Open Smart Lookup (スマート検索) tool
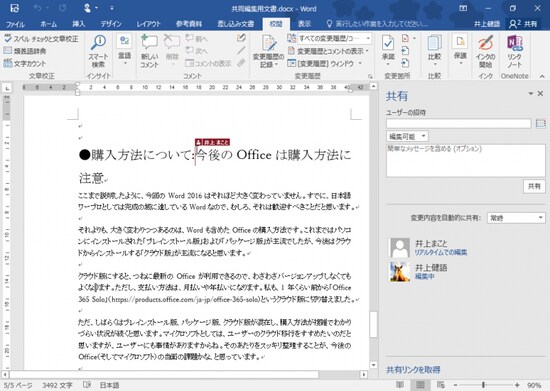The image size is (550, 391). pos(99,51)
